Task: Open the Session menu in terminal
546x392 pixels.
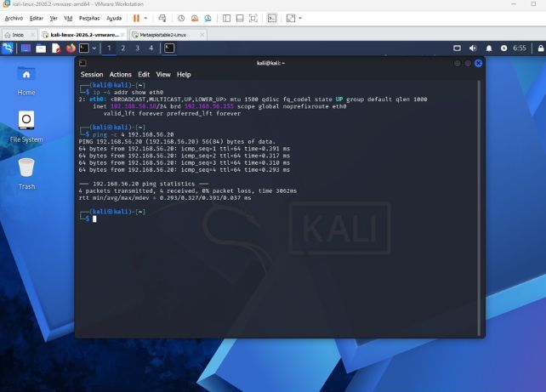Action: [92, 75]
